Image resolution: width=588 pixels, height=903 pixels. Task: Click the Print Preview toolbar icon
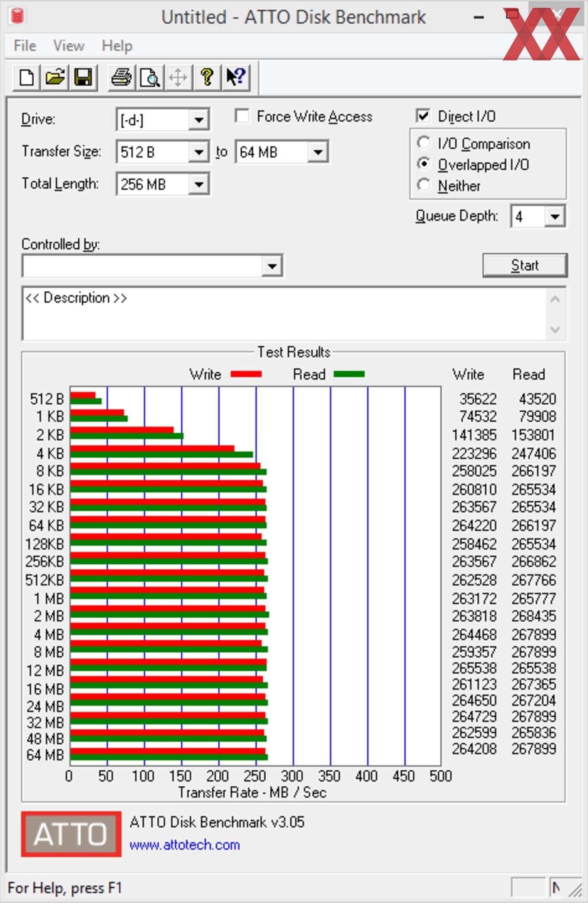(x=150, y=78)
